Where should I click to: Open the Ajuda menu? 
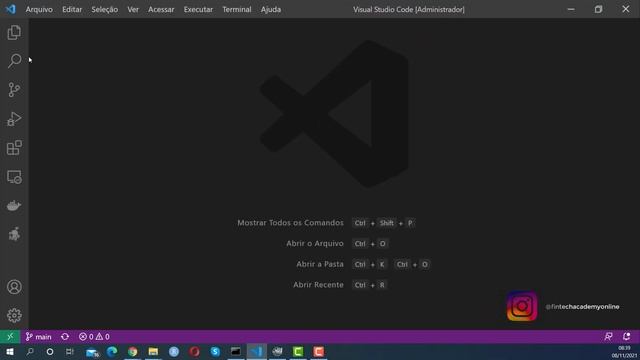[271, 9]
